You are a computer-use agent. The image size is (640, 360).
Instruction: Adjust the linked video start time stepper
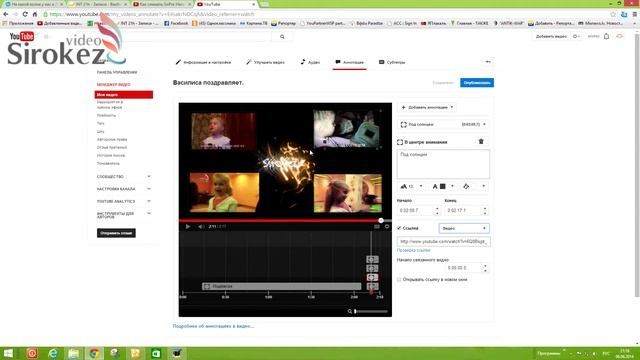(485, 268)
